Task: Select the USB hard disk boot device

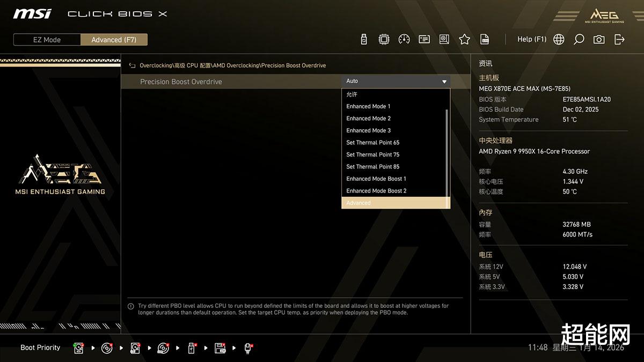Action: (x=135, y=348)
